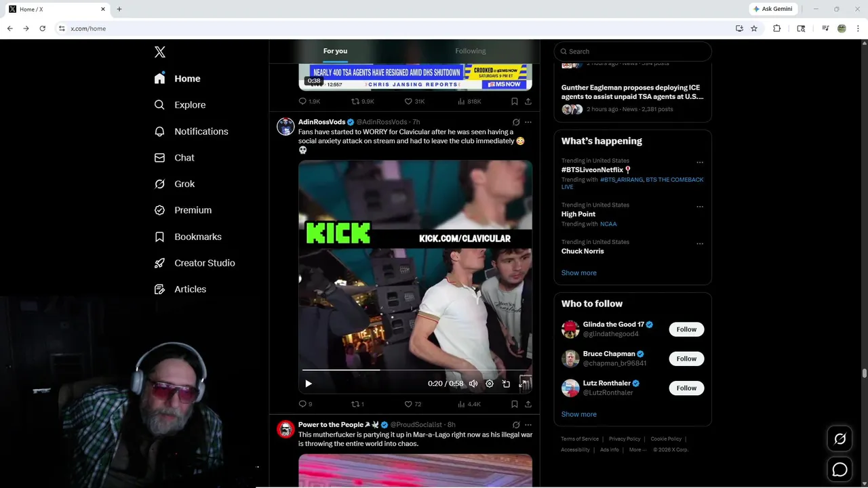
Task: Open a new browser tab
Action: tap(119, 9)
